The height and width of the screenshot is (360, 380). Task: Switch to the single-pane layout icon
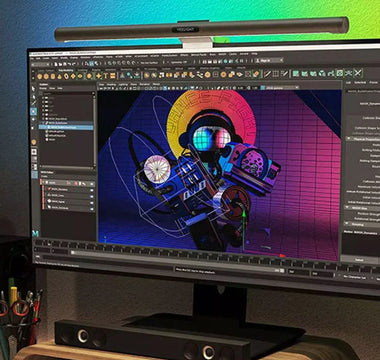click(34, 152)
